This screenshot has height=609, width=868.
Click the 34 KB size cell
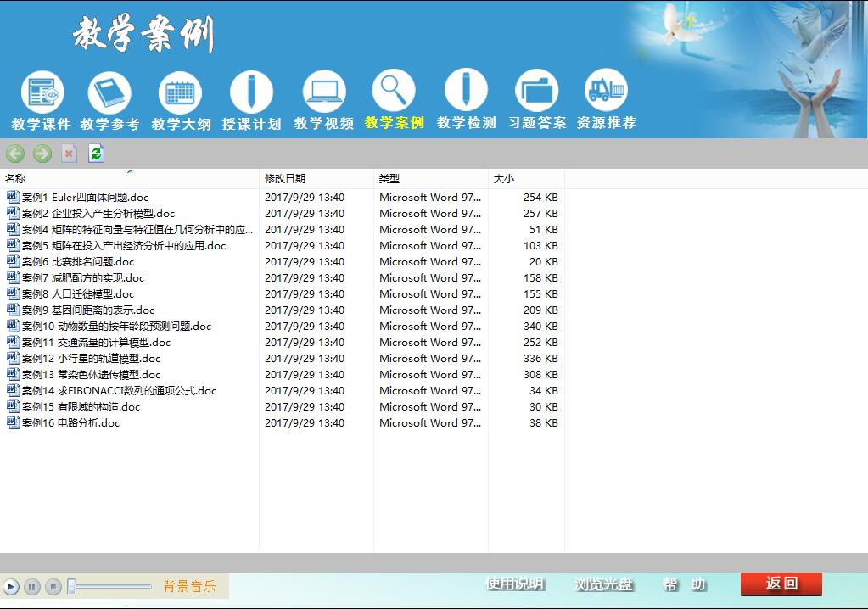tap(544, 390)
